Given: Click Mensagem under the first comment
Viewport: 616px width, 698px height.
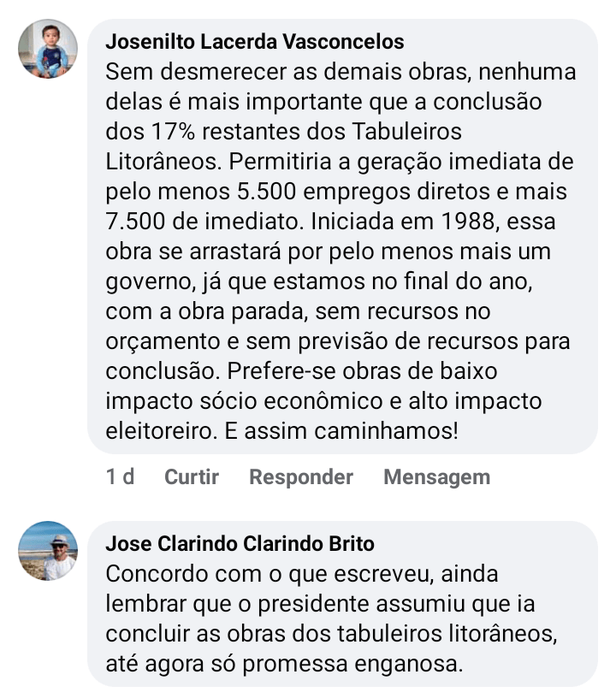Looking at the screenshot, I should pos(436,476).
